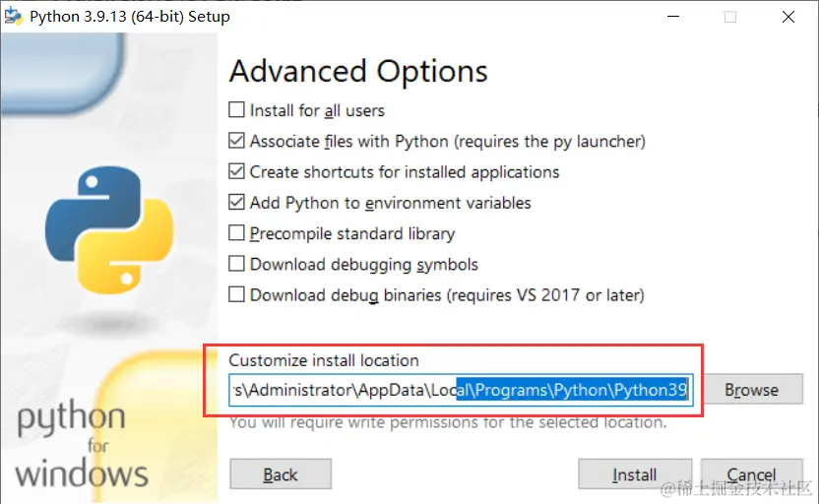
Task: Go Back to the previous setup page
Action: (281, 474)
